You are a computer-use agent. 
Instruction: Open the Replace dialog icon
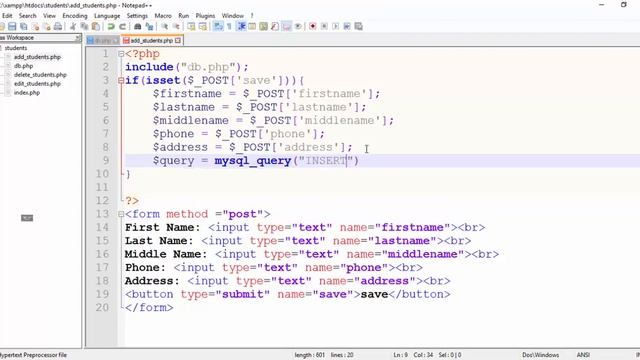tap(149, 27)
